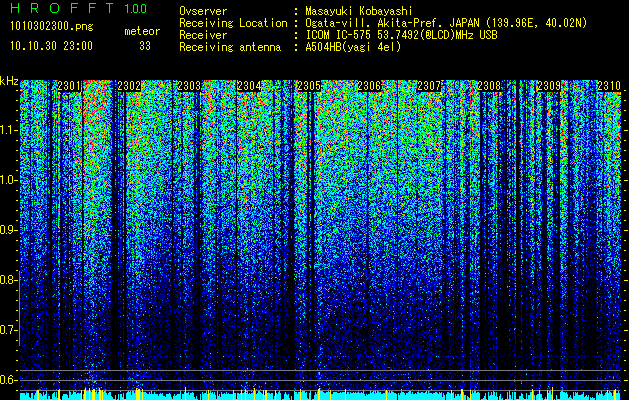629x400 pixels.
Task: Click the 2301 time marker
Action: click(69, 86)
